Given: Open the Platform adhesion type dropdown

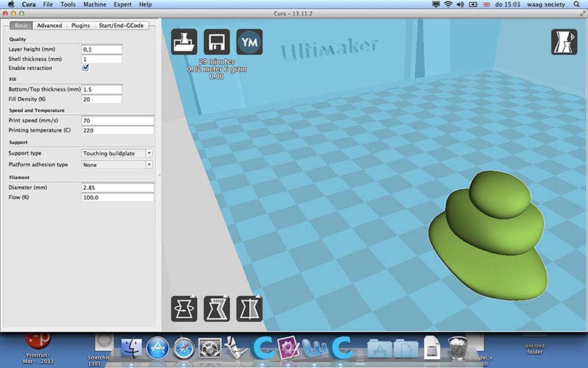Looking at the screenshot, I should [118, 164].
